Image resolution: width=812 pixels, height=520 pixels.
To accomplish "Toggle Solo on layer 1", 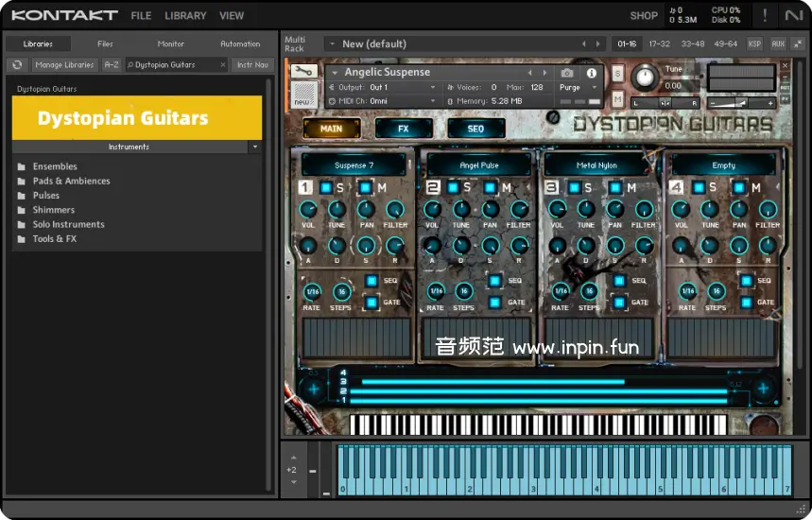I will pos(326,188).
